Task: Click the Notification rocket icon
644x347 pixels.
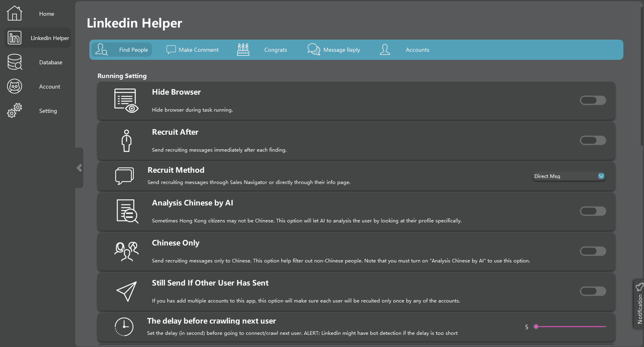Action: click(x=640, y=287)
